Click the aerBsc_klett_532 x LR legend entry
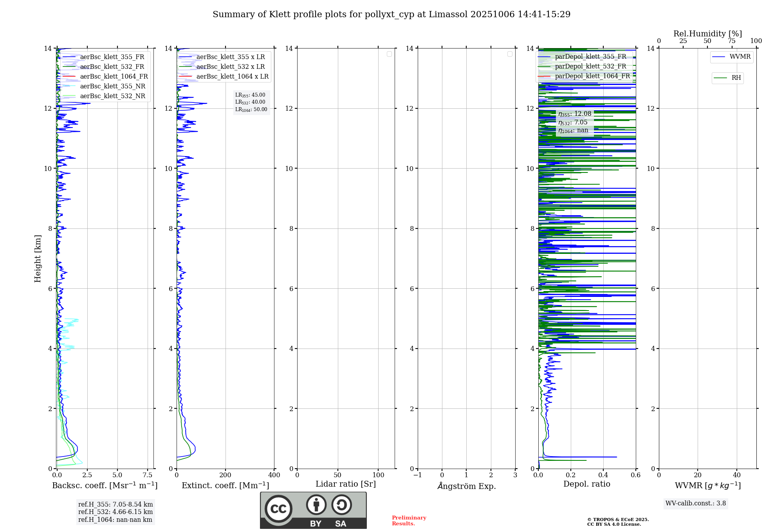783x532 pixels. coord(230,67)
